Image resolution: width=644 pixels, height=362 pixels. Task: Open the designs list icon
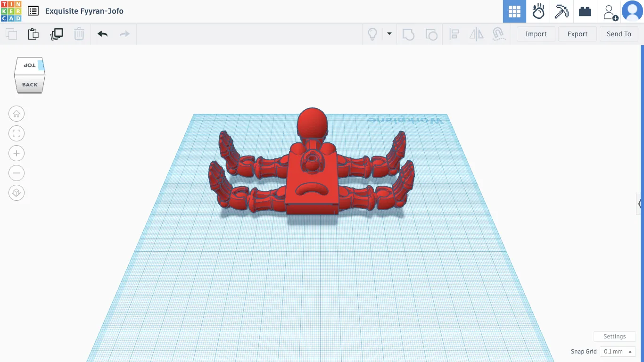pyautogui.click(x=33, y=11)
